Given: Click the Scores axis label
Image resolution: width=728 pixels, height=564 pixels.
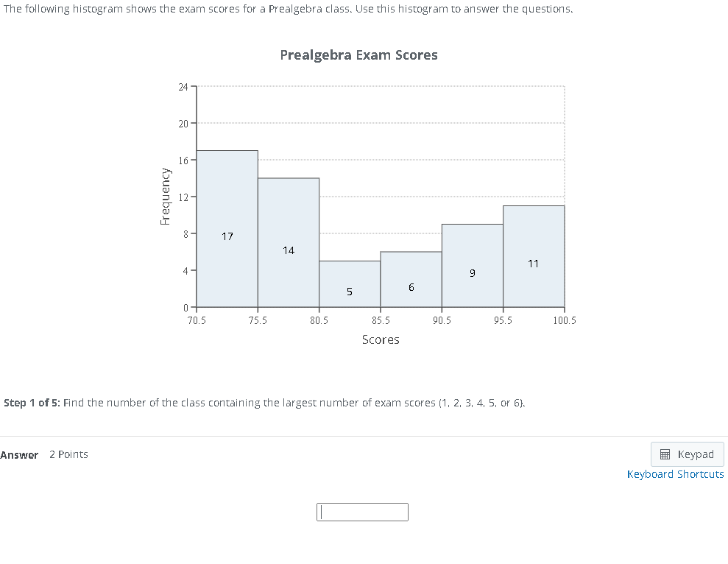Looking at the screenshot, I should coord(381,339).
